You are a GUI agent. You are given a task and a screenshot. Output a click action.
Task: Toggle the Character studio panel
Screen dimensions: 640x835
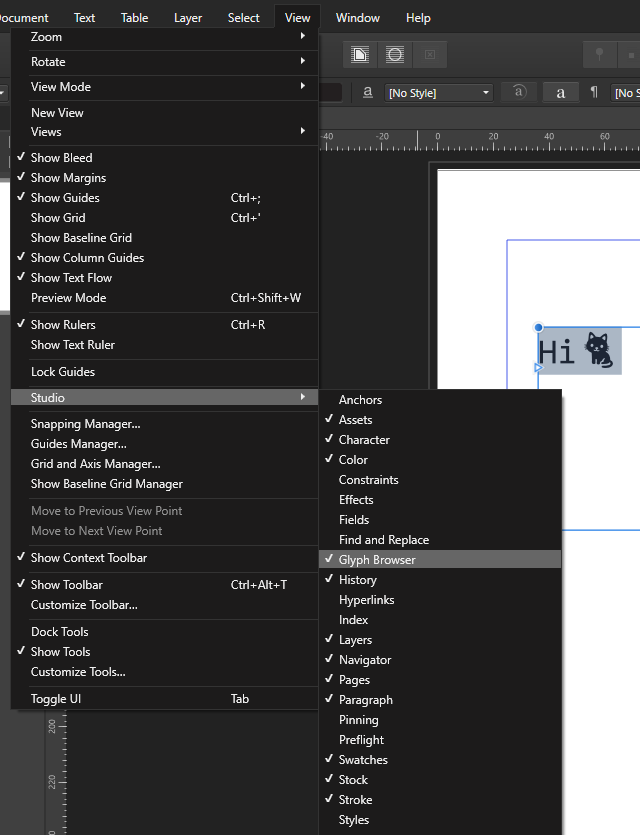pos(440,440)
